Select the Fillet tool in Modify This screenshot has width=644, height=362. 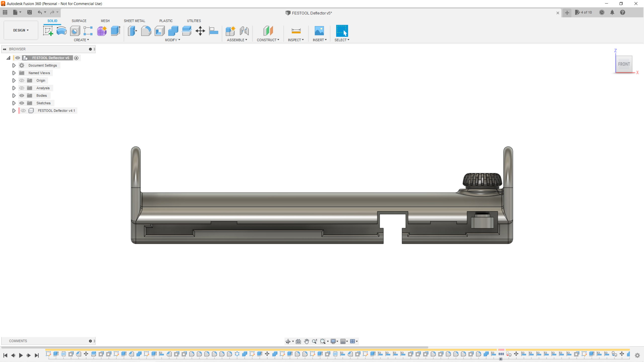click(x=146, y=31)
